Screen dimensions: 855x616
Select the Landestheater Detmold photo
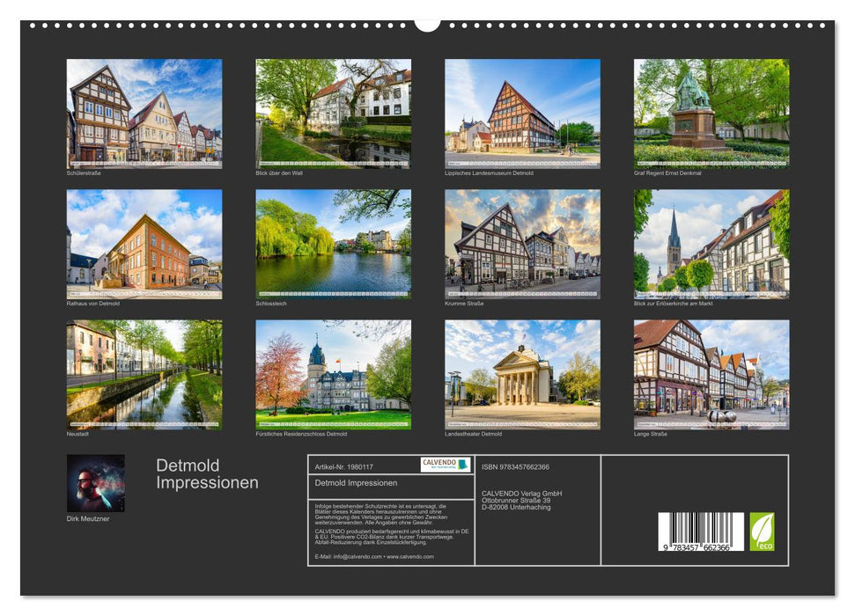click(x=522, y=374)
